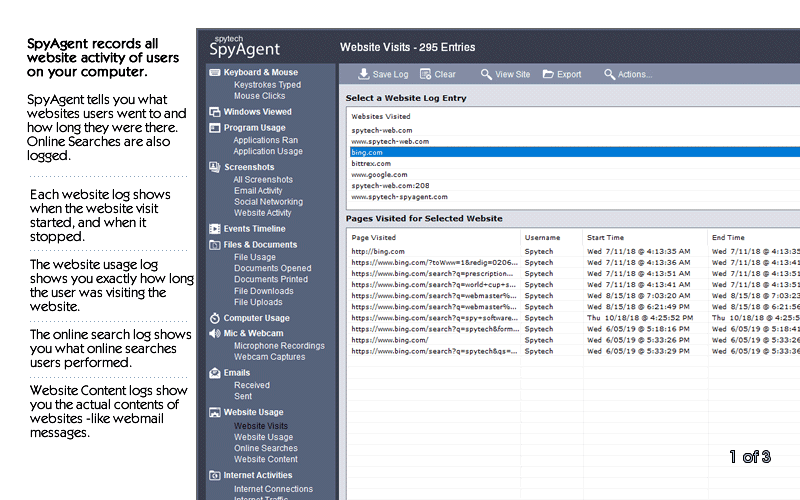Open Website Activity screenshots

pos(263,213)
